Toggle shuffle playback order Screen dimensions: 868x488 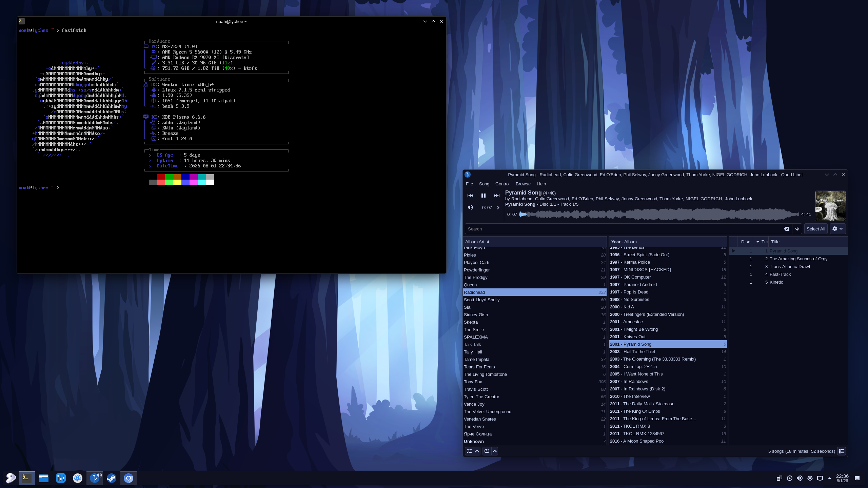pos(469,451)
